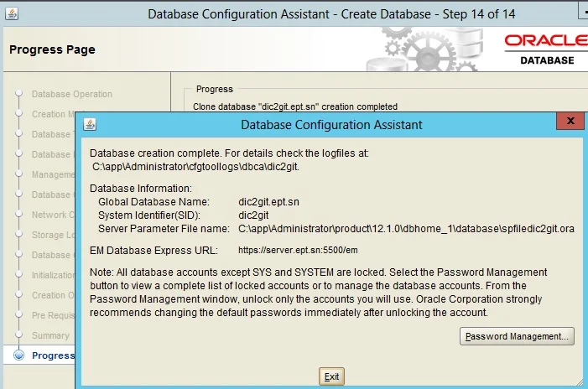This screenshot has width=588, height=389.
Task: Select the Summary step in sidebar
Action: [50, 335]
